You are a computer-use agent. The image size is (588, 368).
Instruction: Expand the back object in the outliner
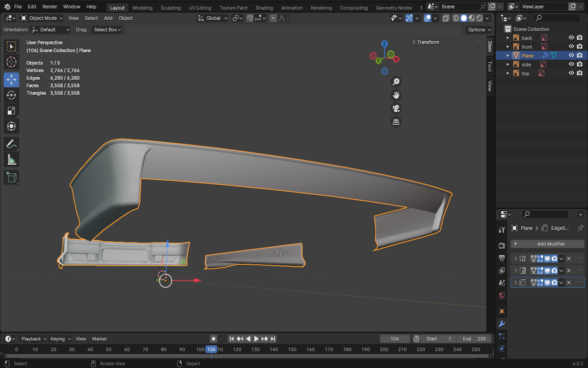(x=508, y=38)
